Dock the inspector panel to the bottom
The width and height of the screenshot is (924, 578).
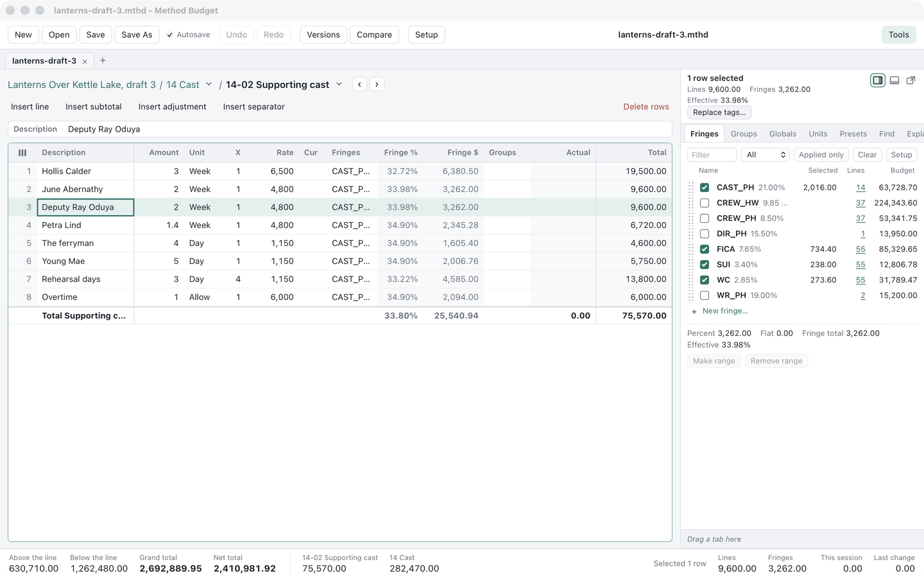point(894,80)
